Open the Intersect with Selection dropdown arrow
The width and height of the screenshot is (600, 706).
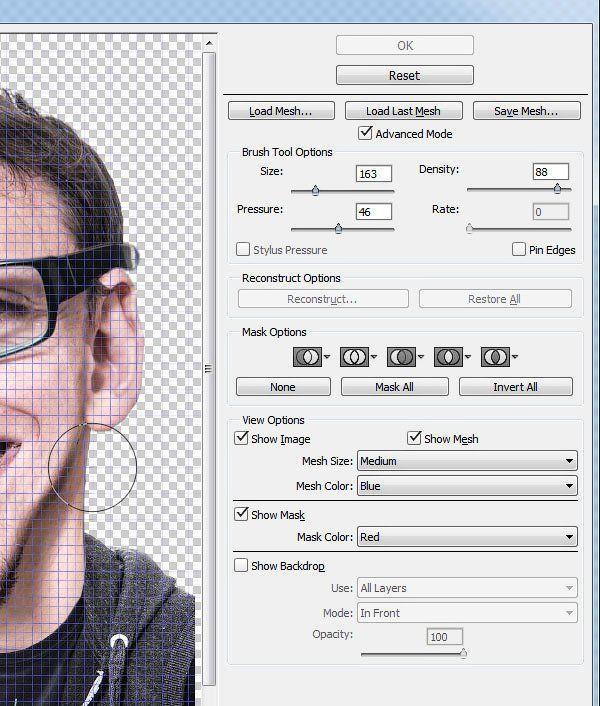(468, 357)
